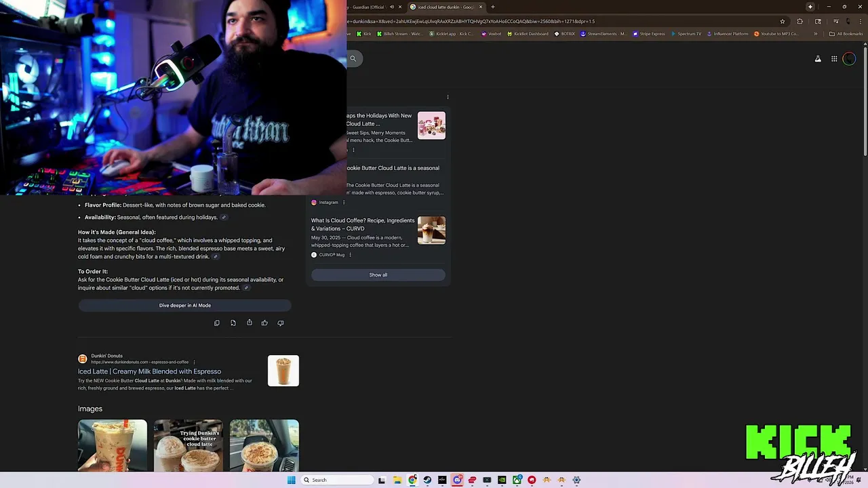
Task: Open the Steam taskbar icon
Action: (427, 480)
